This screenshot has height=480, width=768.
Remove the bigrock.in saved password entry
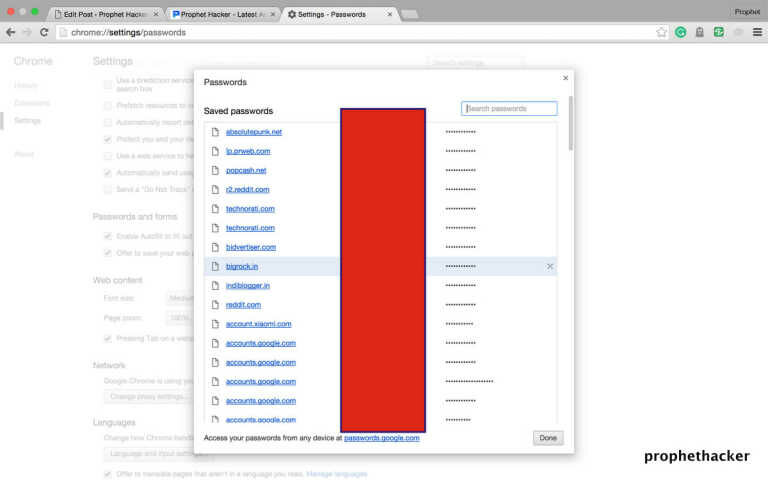pos(550,266)
